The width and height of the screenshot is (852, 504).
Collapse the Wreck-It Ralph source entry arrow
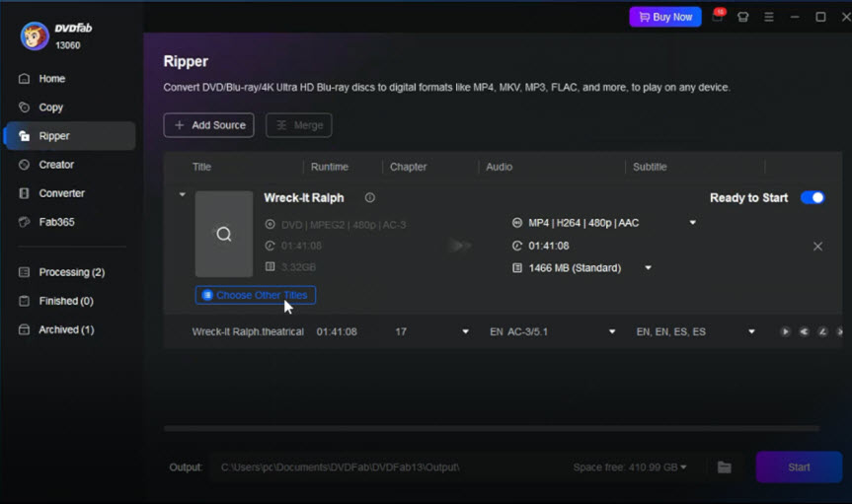[x=183, y=194]
